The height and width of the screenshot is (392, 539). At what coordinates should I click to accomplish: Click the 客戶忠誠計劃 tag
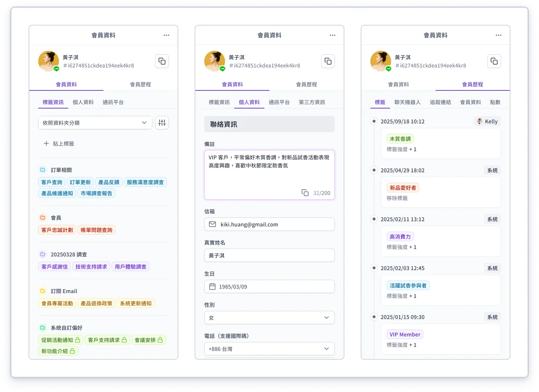(57, 230)
